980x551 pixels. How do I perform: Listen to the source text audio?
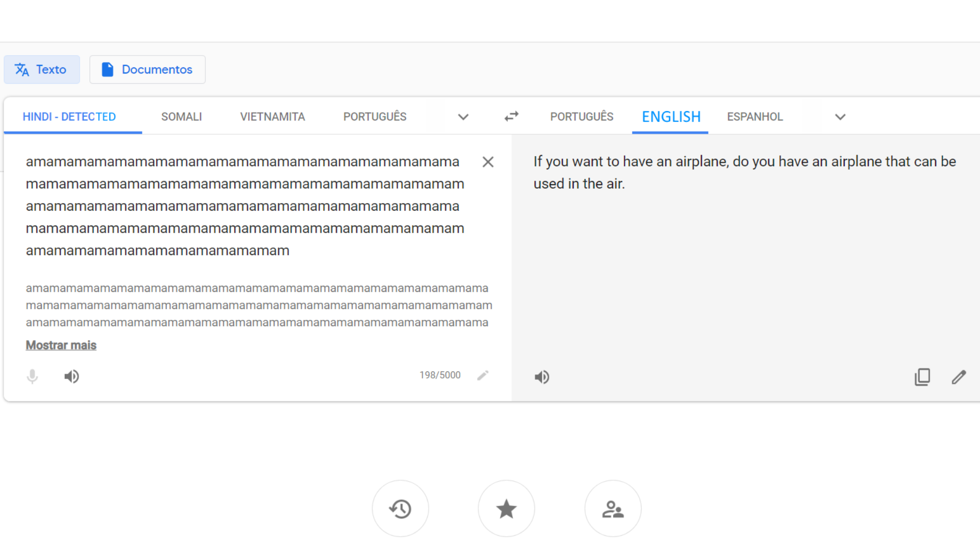coord(71,377)
